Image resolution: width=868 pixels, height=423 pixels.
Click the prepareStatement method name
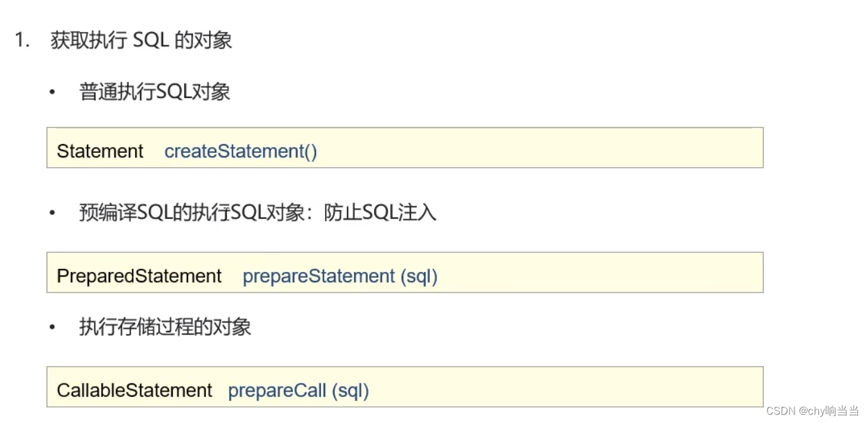[x=319, y=276]
